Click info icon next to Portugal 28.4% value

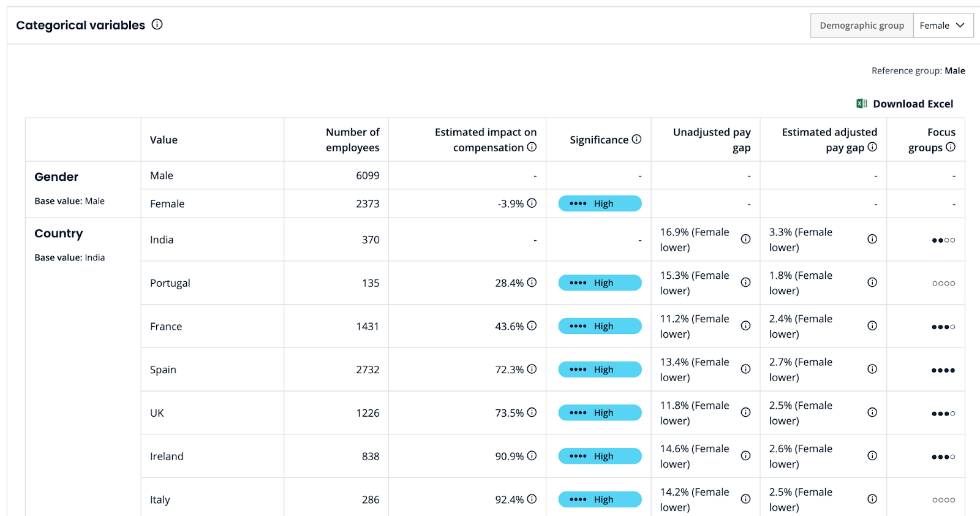pyautogui.click(x=532, y=283)
